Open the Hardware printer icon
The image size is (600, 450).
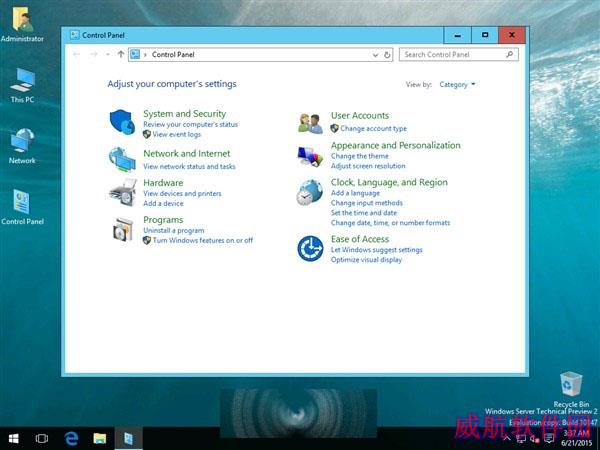(122, 192)
